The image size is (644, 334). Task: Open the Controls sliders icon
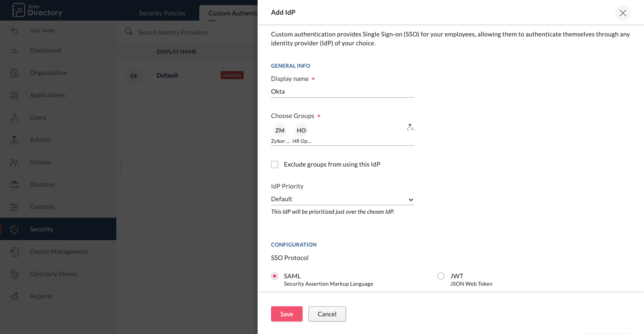[x=14, y=207]
